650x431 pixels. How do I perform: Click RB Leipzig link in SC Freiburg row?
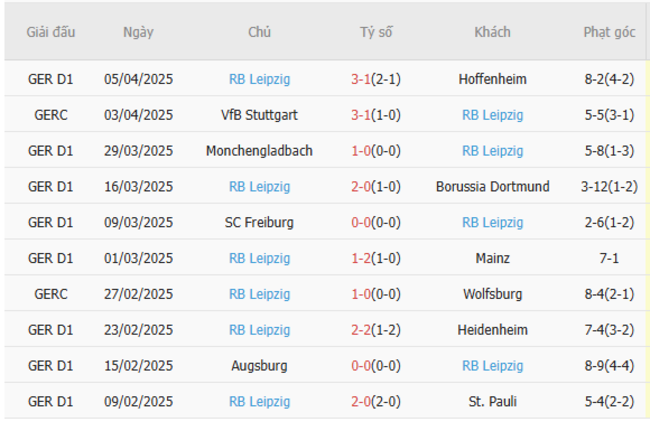(492, 223)
